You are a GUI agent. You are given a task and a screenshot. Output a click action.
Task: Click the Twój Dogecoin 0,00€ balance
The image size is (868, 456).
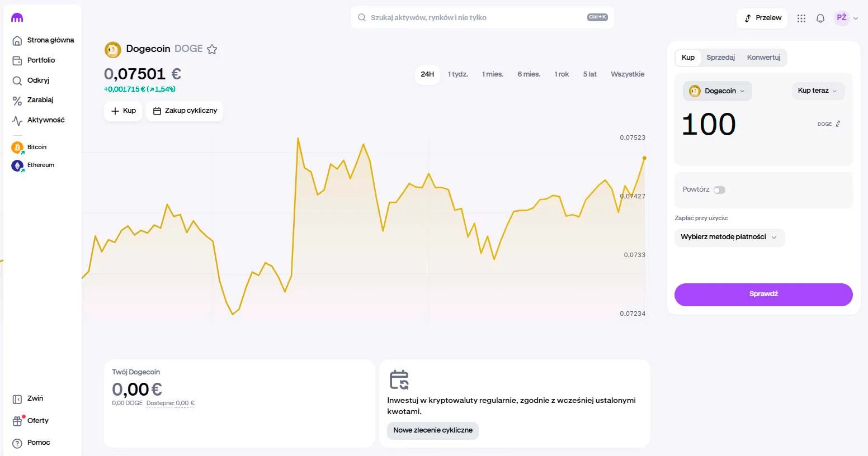tap(137, 389)
